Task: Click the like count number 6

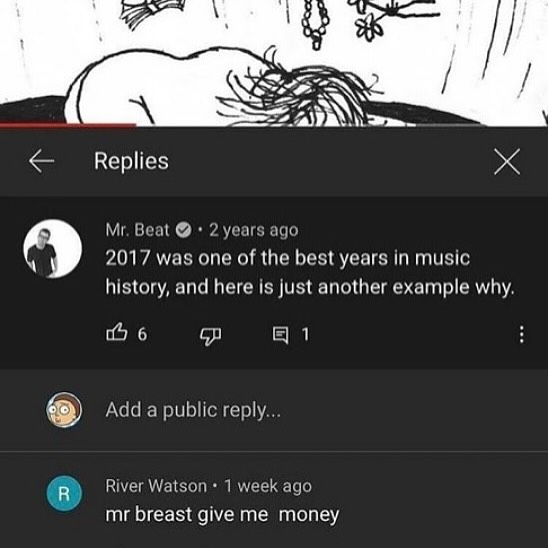Action: (142, 334)
